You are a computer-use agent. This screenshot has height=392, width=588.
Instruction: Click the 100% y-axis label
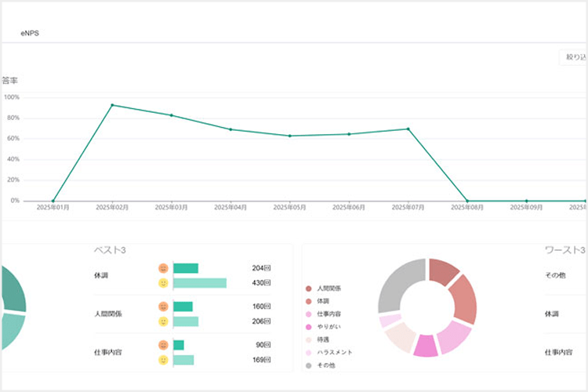12,97
